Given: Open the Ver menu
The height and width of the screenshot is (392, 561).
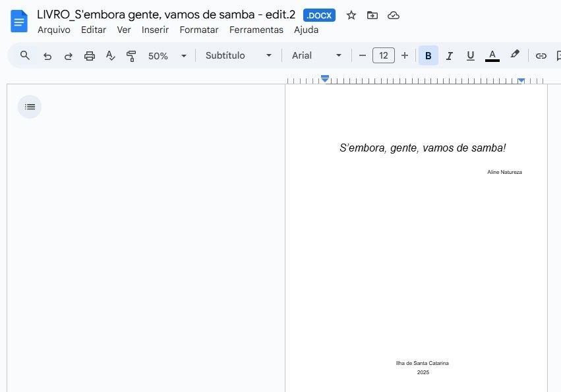Looking at the screenshot, I should (x=124, y=30).
